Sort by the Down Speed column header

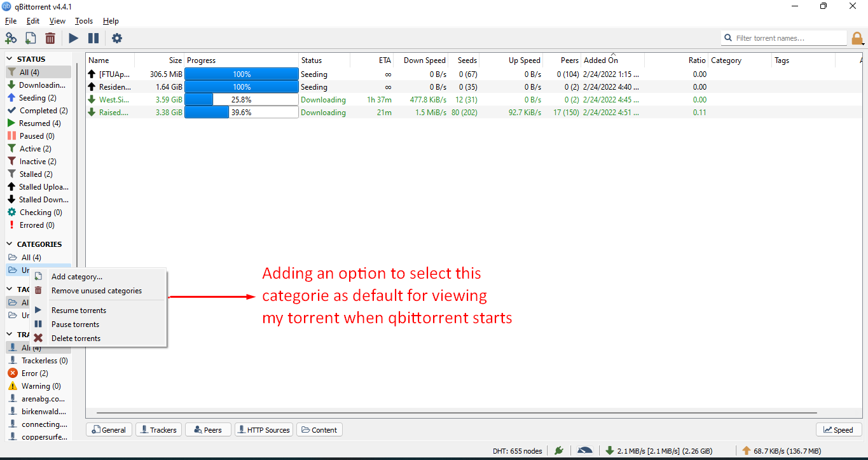421,60
